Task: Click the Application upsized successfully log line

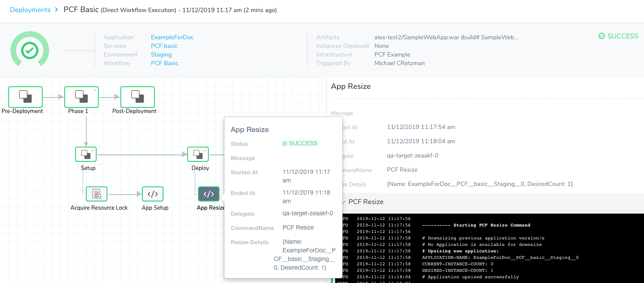Action: [471, 277]
